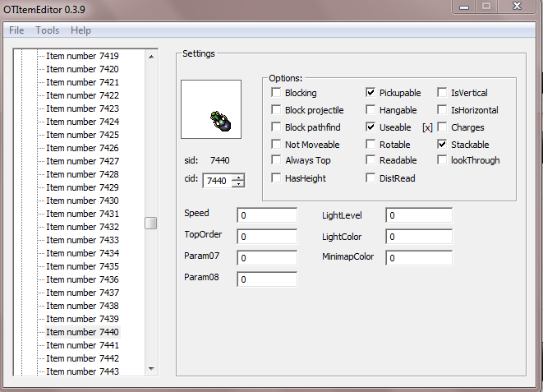This screenshot has width=543, height=392.
Task: Select Item number 7425 in the tree
Action: pos(82,135)
